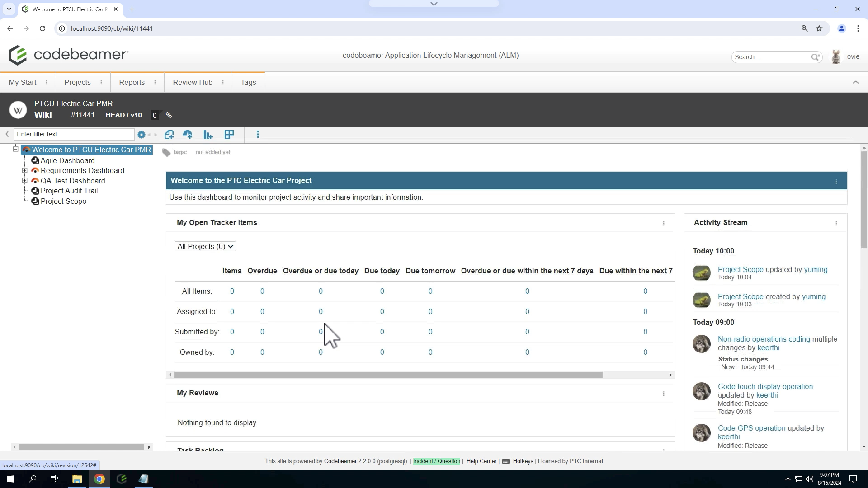Open the Tags tab
This screenshot has height=488, width=868.
click(248, 82)
